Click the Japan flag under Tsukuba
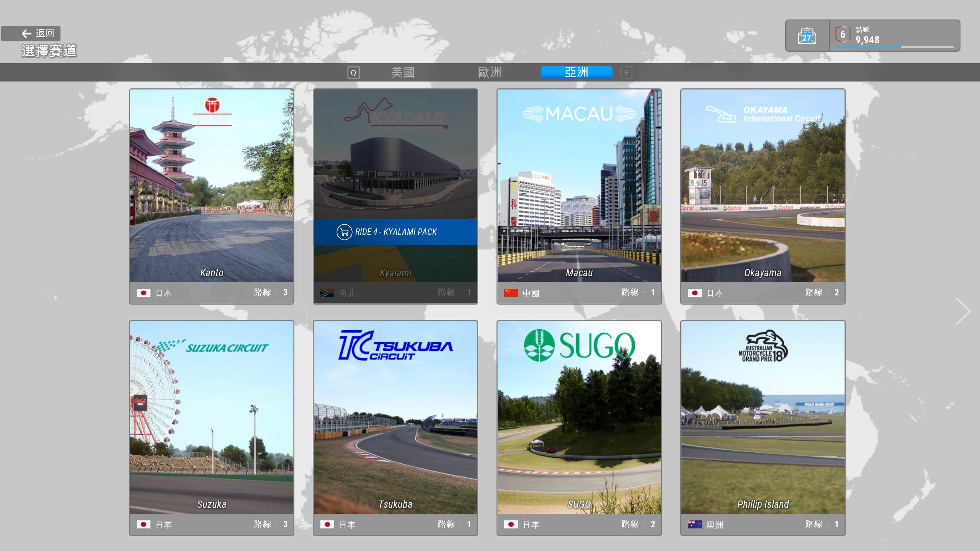Viewport: 980px width, 551px height. pos(327,525)
